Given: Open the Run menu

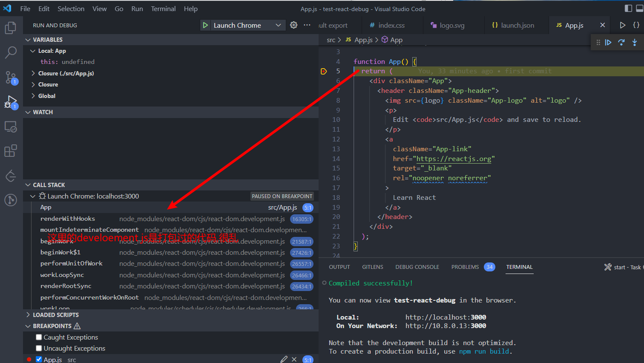Looking at the screenshot, I should pos(137,9).
